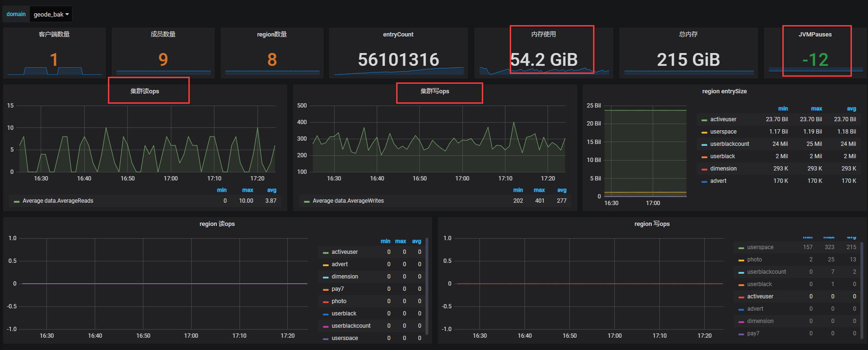Image resolution: width=868 pixels, height=350 pixels.
Task: Click dimension color icon in region 读ops legend
Action: 326,277
